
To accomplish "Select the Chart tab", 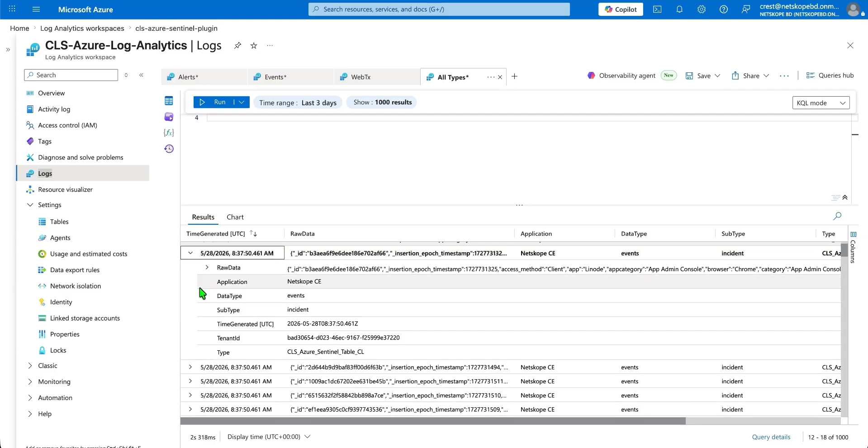I will [235, 217].
